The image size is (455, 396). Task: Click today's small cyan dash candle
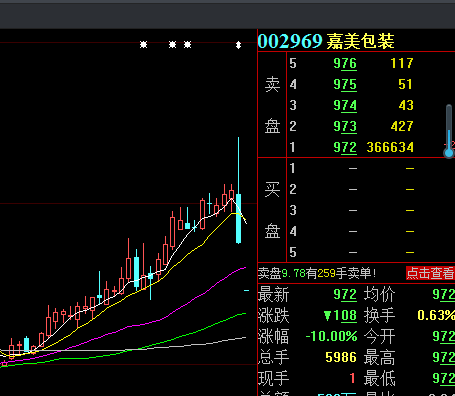(x=246, y=291)
